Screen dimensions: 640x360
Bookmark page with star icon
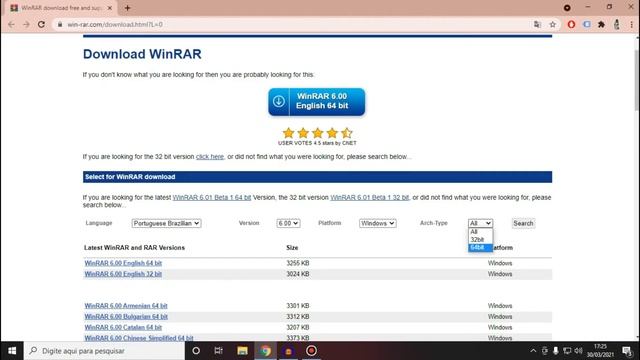(x=553, y=24)
